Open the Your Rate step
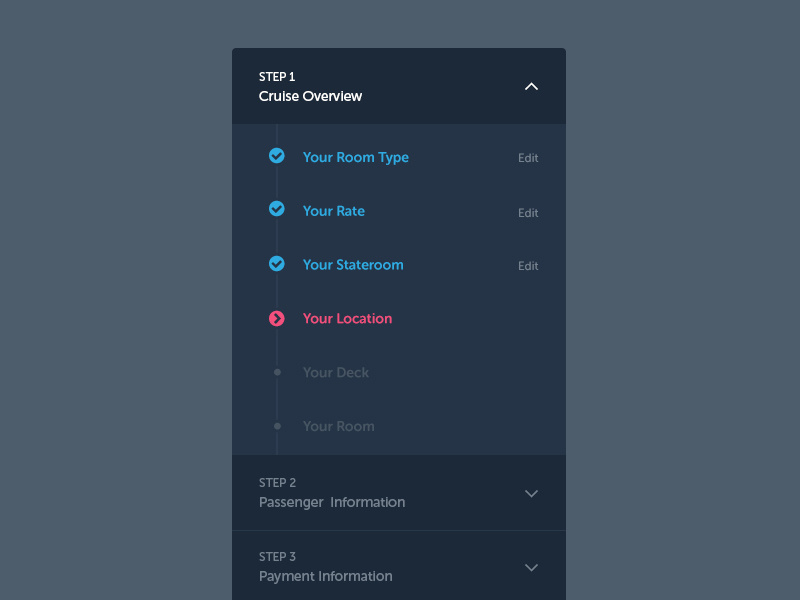The image size is (800, 600). 334,211
